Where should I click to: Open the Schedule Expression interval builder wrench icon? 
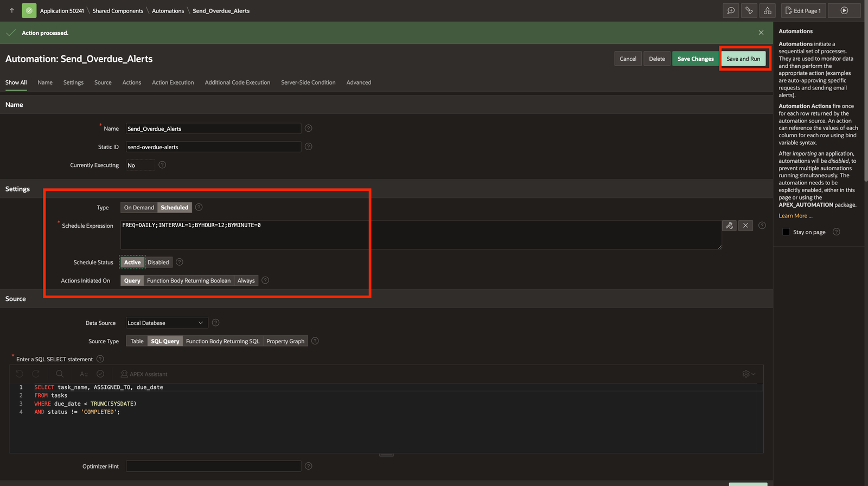729,226
